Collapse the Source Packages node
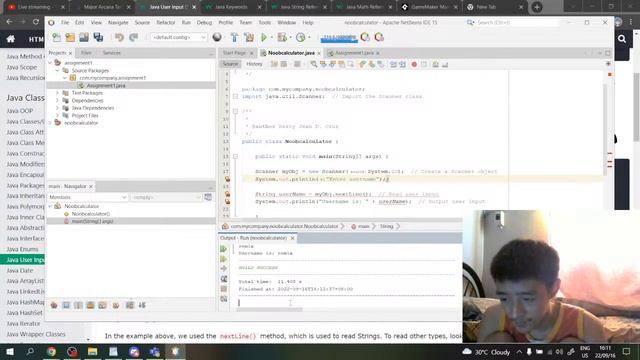Screen dimensions: 640x360 pos(58,71)
